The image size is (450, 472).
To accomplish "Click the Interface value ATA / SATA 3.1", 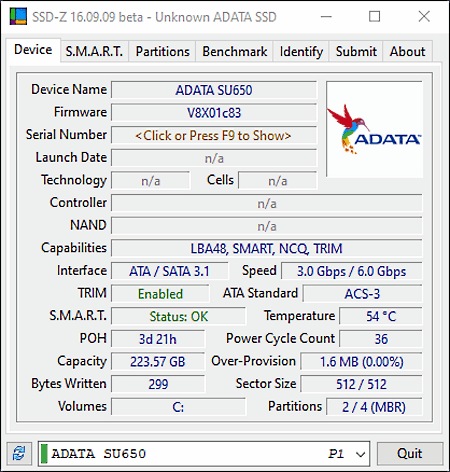I will pos(170,271).
